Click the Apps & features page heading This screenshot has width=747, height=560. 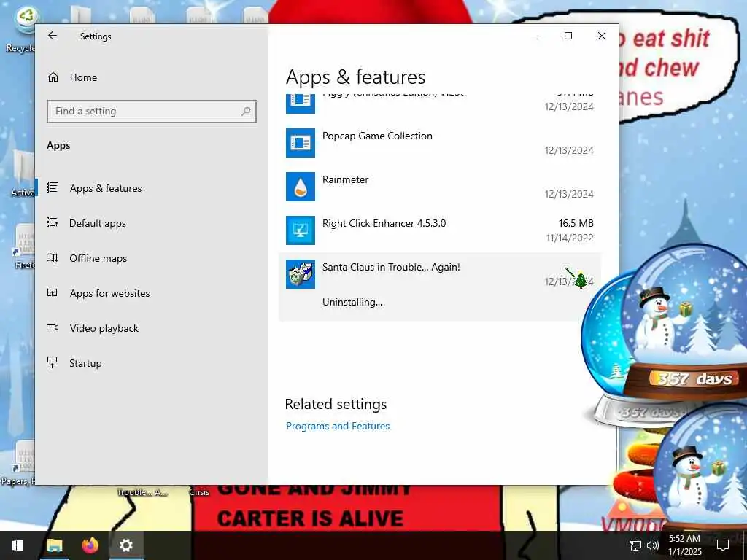(x=355, y=77)
